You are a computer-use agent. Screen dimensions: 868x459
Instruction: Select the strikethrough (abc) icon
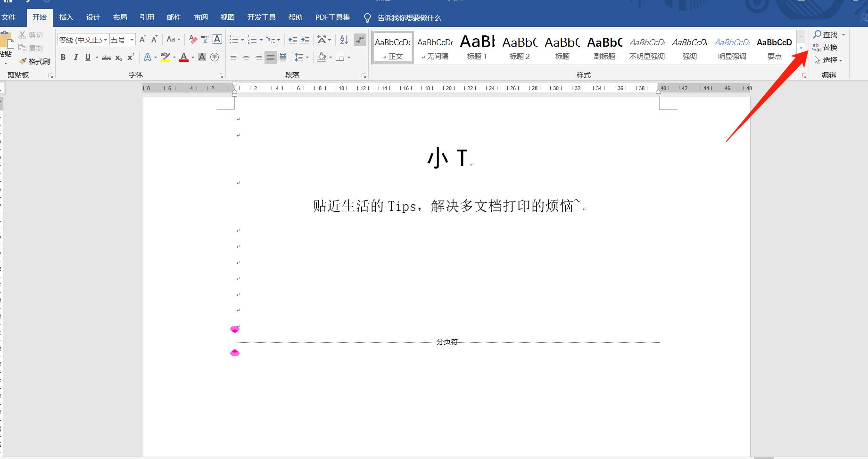click(x=106, y=57)
